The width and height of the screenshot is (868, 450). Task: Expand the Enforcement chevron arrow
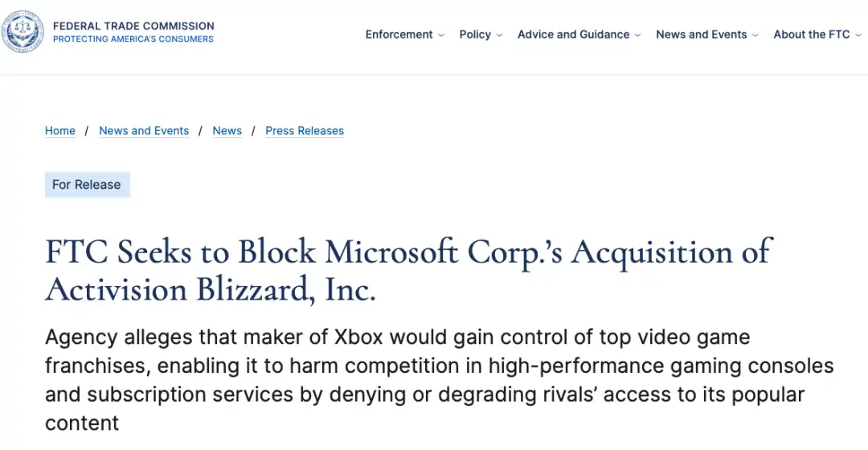coord(441,35)
